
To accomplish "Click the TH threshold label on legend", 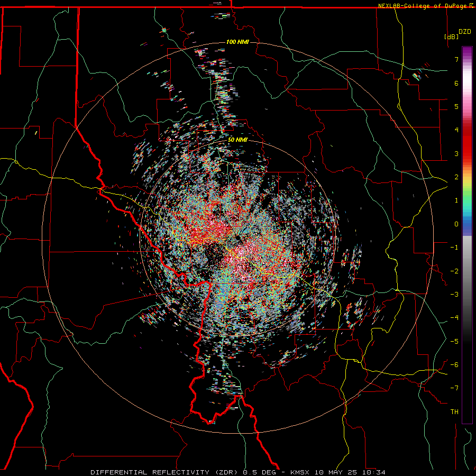I will [x=454, y=412].
